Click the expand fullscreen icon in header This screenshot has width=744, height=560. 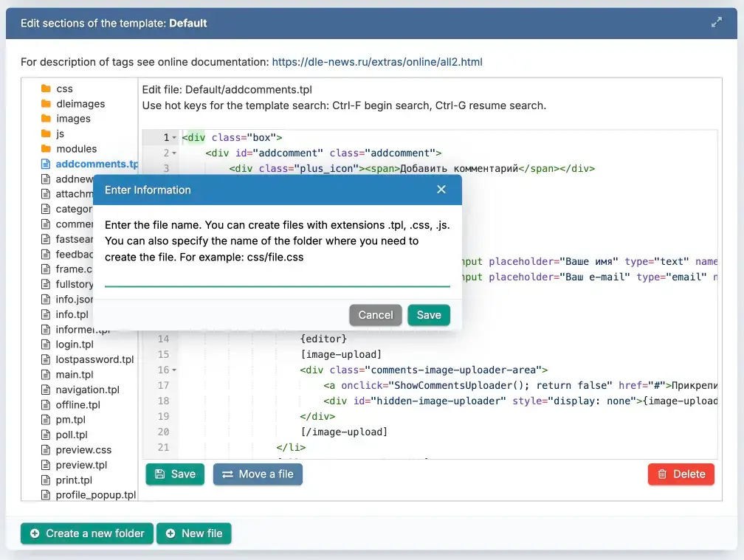[x=716, y=23]
